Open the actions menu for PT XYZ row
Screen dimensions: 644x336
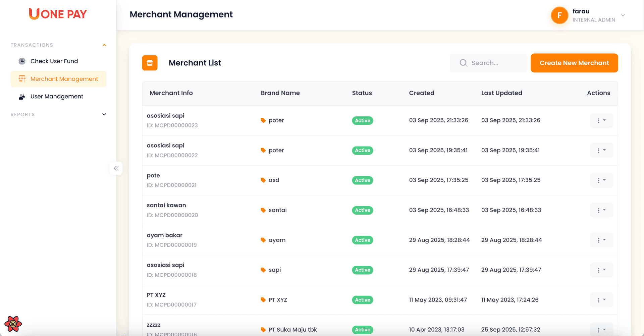pyautogui.click(x=601, y=299)
